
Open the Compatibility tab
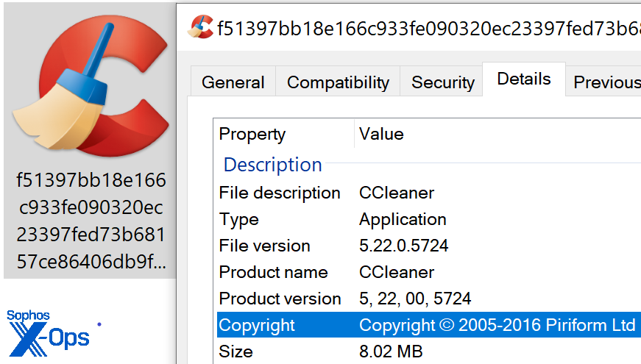338,82
